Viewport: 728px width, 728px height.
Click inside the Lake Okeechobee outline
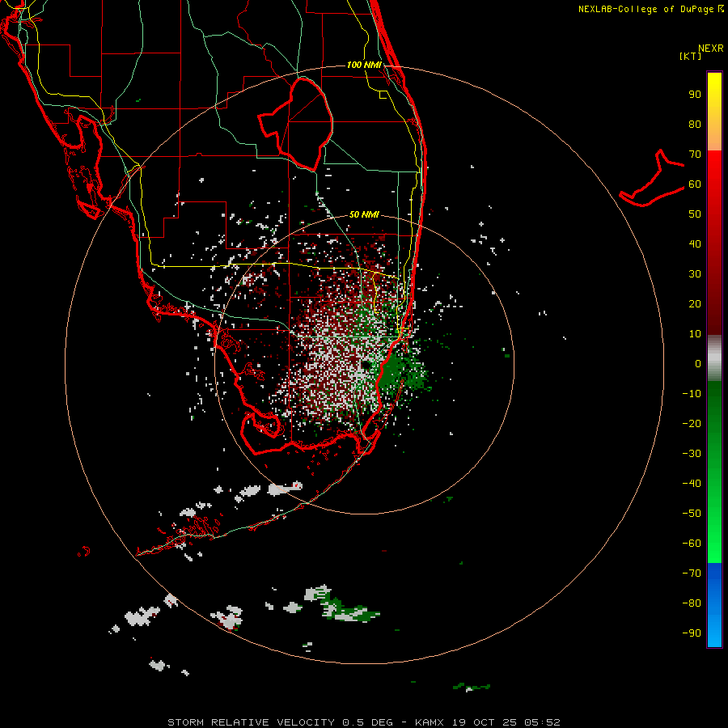tap(304, 123)
